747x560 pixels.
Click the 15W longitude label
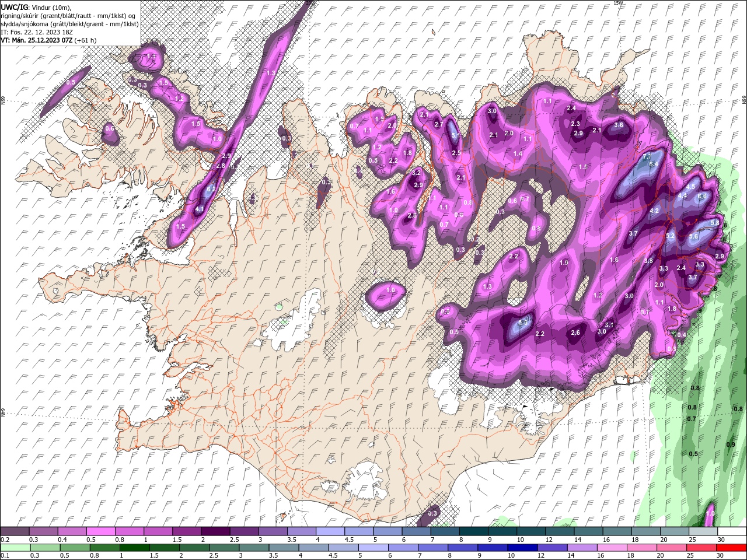619,3
